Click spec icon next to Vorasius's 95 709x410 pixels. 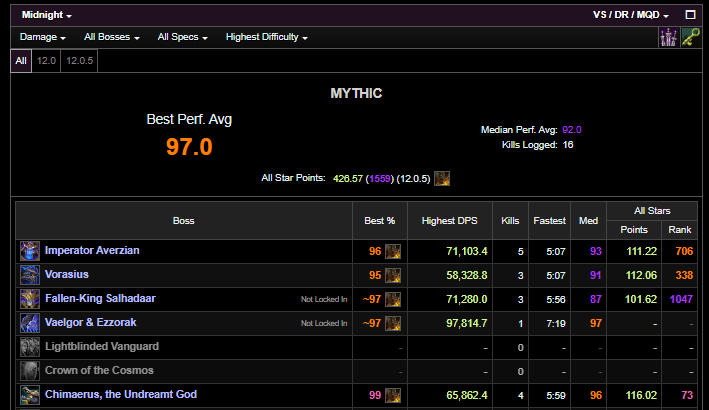click(x=393, y=275)
